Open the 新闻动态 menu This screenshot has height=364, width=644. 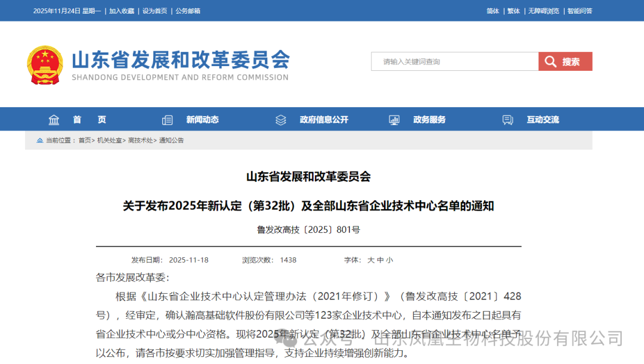202,120
